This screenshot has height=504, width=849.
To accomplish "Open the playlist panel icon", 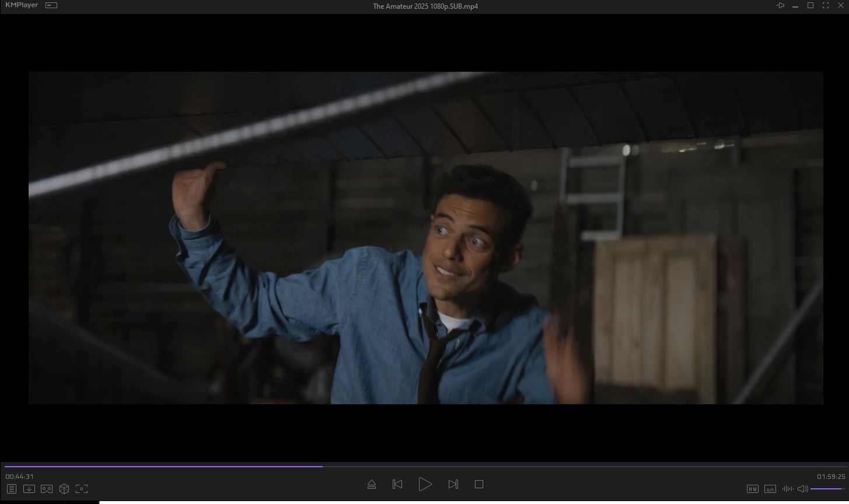I will click(12, 489).
